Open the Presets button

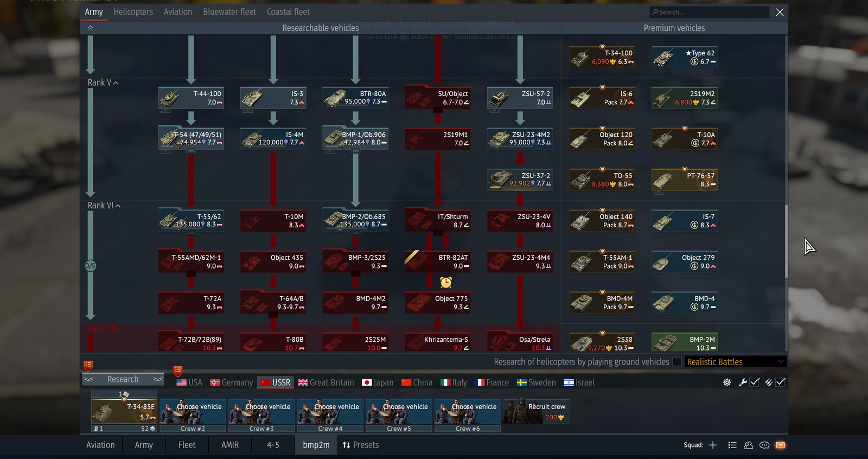361,445
